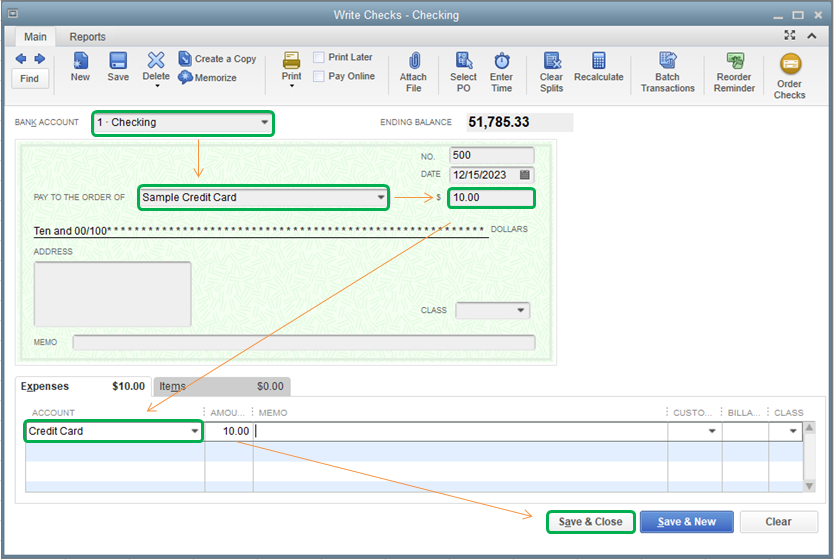Image resolution: width=834 pixels, height=560 pixels.
Task: Click the expense row memo cell
Action: [460, 431]
